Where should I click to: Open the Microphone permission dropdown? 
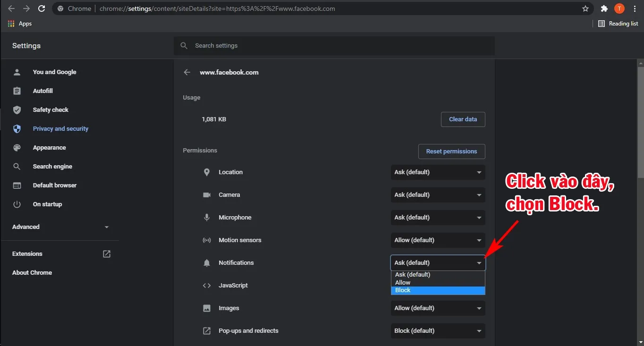coord(438,218)
